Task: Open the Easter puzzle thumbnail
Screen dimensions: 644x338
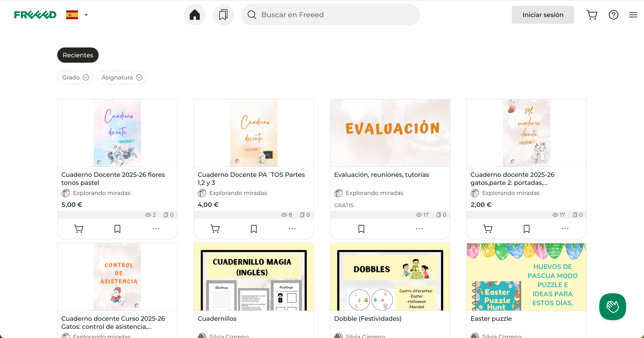Action: click(x=526, y=277)
